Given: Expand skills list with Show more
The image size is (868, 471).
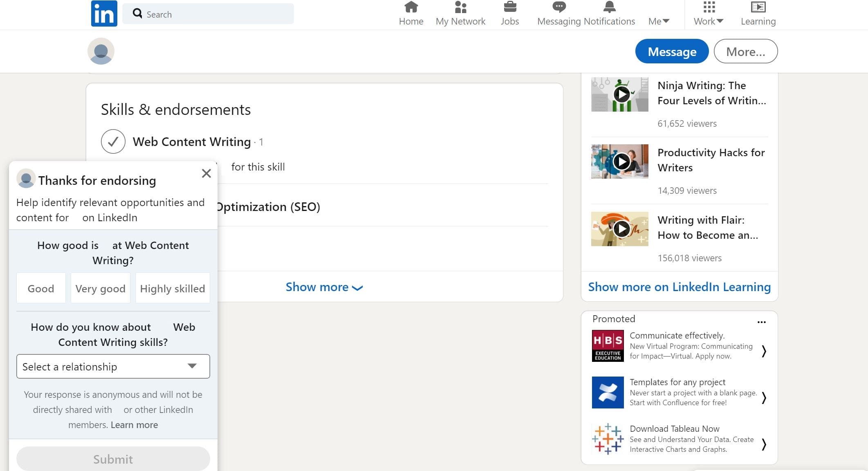Looking at the screenshot, I should 324,287.
